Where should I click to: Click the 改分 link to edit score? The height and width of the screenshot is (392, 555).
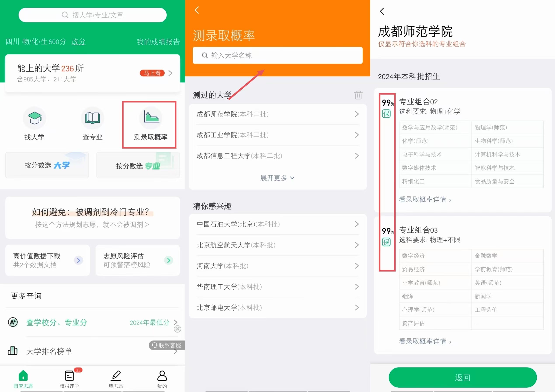coord(78,42)
